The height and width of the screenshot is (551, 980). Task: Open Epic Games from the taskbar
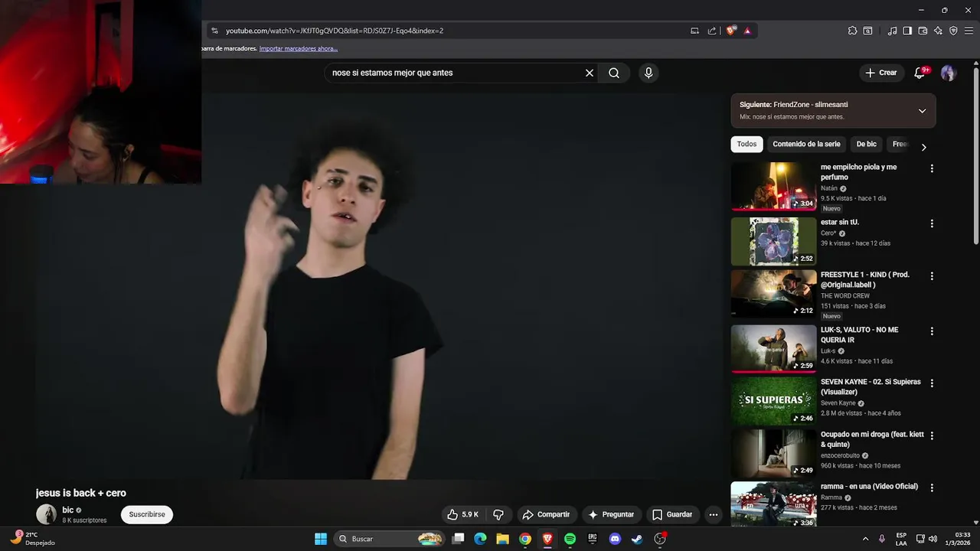point(592,539)
